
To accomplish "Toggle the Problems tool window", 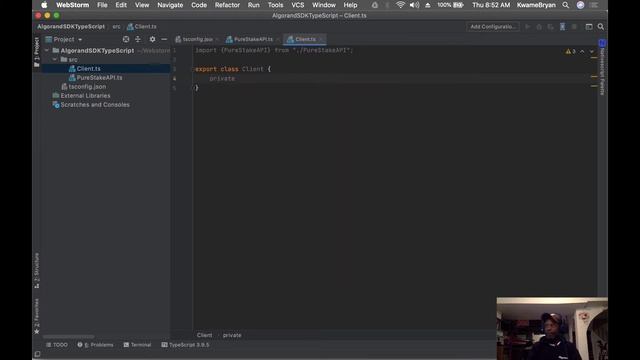I will [x=95, y=345].
